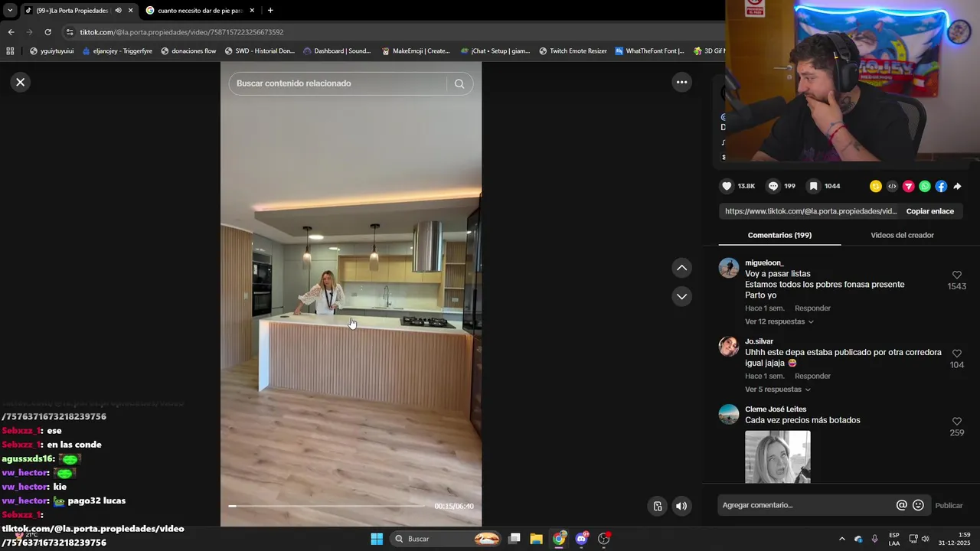Click the search magnifier in related content bar

tap(459, 83)
